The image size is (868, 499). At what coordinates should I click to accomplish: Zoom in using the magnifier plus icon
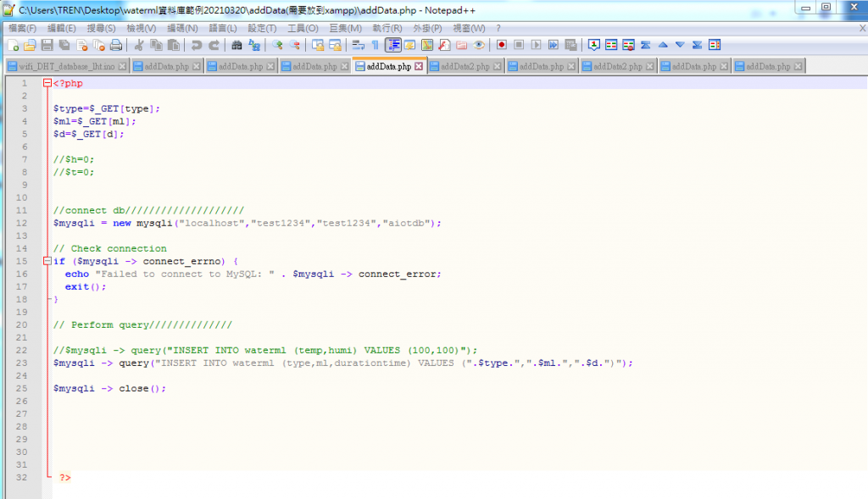coord(277,46)
